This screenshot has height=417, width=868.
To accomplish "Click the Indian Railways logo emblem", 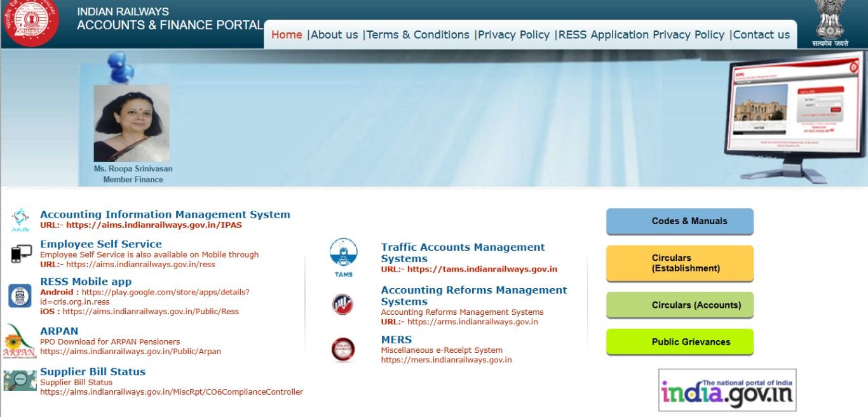I will pyautogui.click(x=31, y=23).
